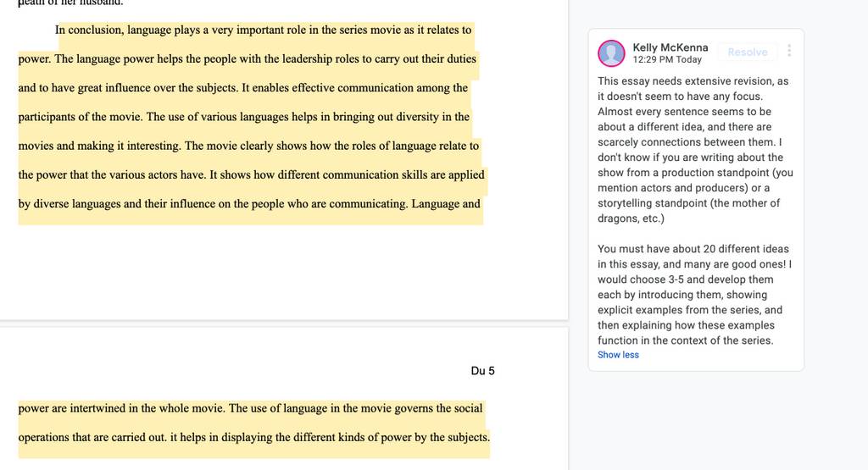Collapse comment with Show less link
Image resolution: width=868 pixels, height=470 pixels.
point(618,355)
